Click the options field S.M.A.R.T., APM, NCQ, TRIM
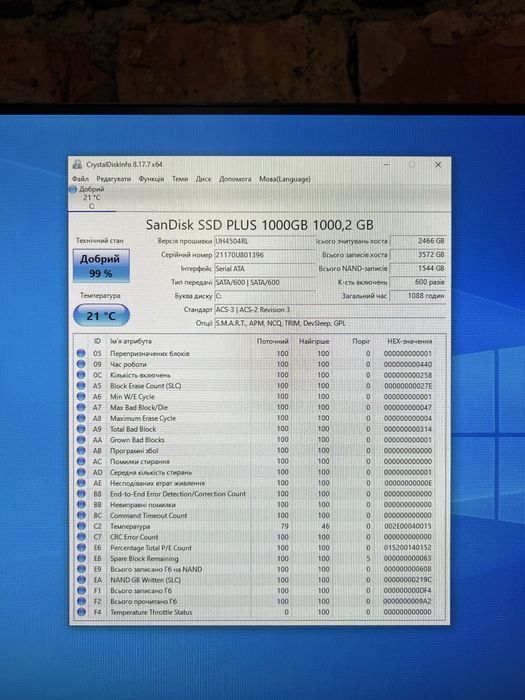525x700 pixels. [330, 323]
